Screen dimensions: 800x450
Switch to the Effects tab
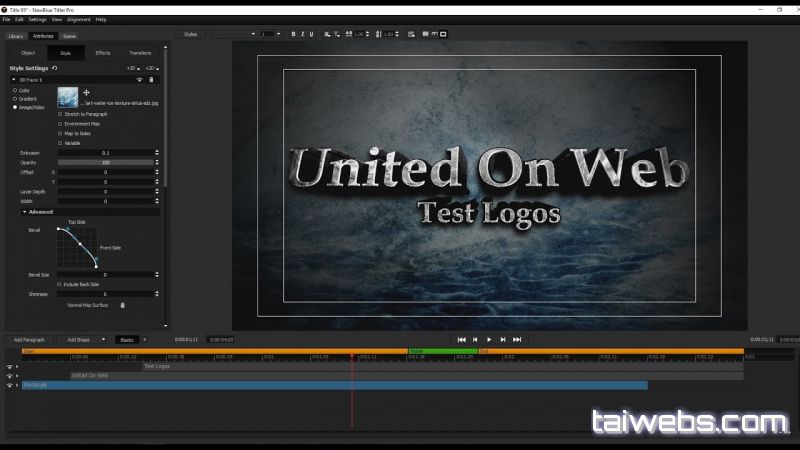tap(103, 53)
